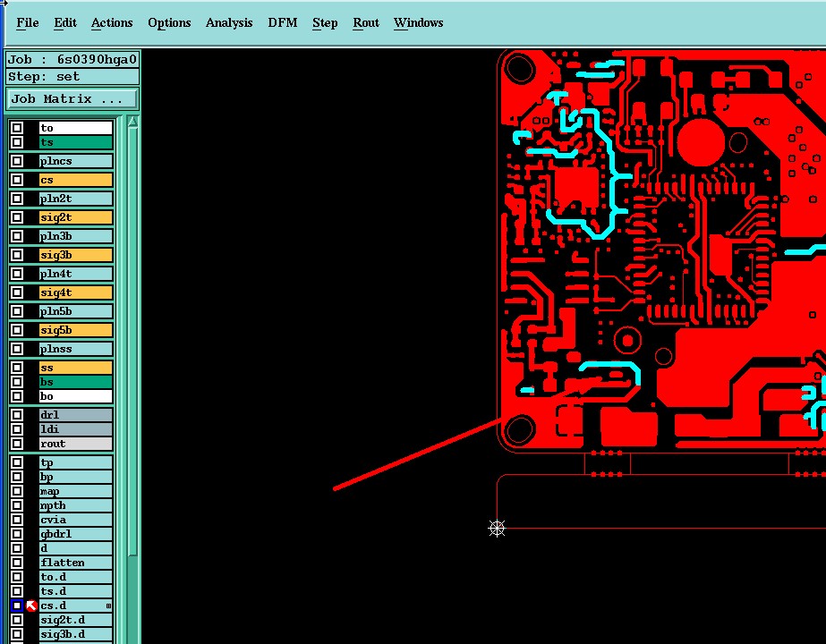
Task: Toggle the checkbox for layer drl
Action: click(17, 415)
